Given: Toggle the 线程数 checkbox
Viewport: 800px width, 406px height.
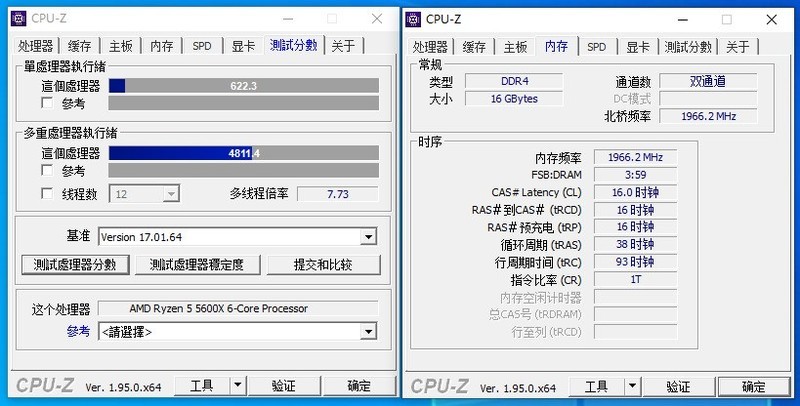Looking at the screenshot, I should pyautogui.click(x=47, y=194).
